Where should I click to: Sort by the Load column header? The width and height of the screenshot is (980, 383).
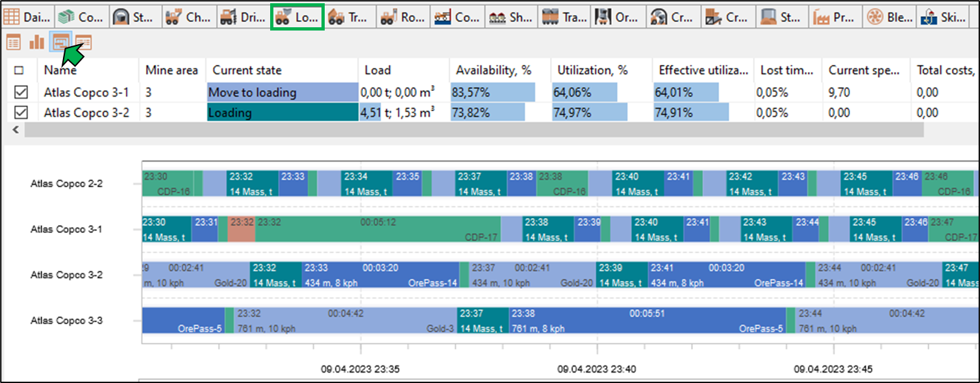pos(403,70)
